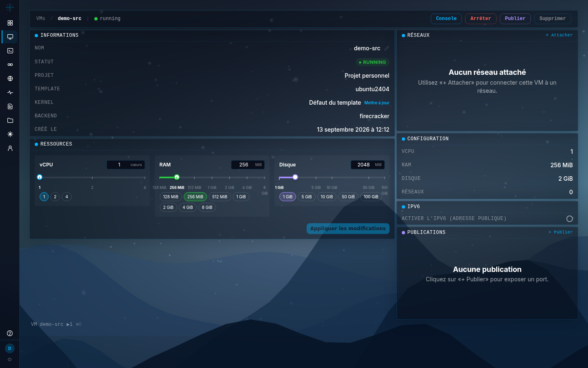Open the folder icon in sidebar
Screen dimensions: 588x368
10,120
